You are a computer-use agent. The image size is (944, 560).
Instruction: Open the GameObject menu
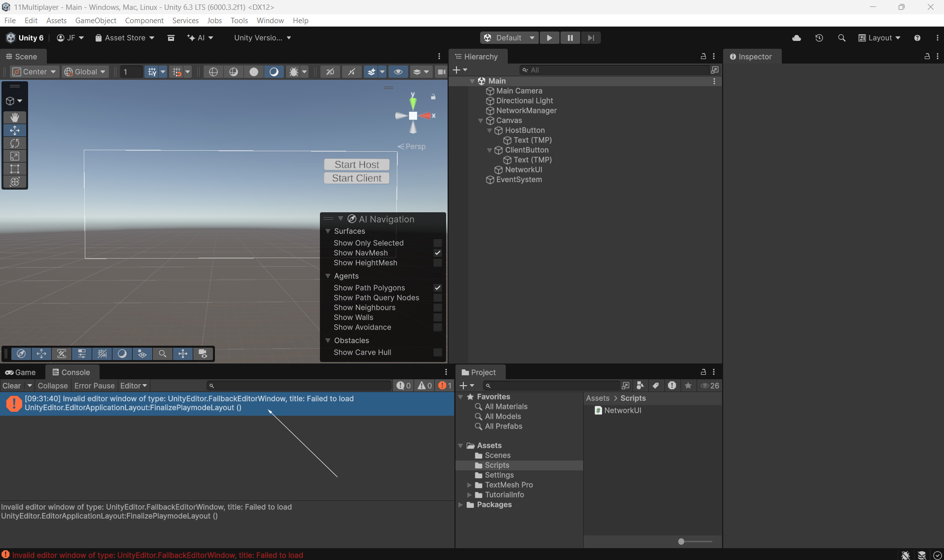pos(96,21)
